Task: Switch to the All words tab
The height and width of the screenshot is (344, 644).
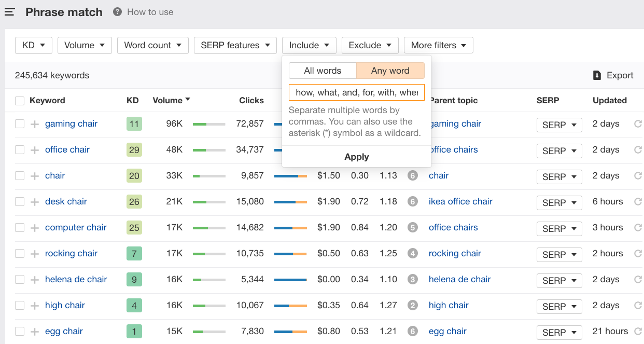Action: click(x=323, y=71)
